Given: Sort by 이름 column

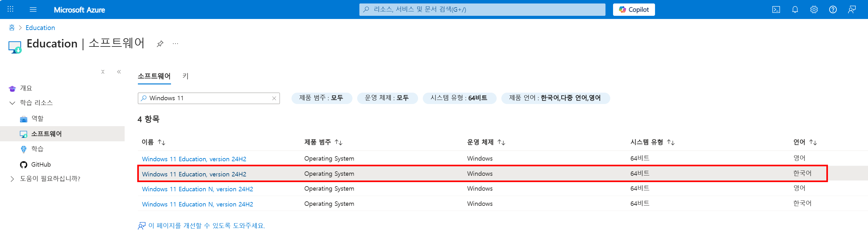Looking at the screenshot, I should (153, 142).
